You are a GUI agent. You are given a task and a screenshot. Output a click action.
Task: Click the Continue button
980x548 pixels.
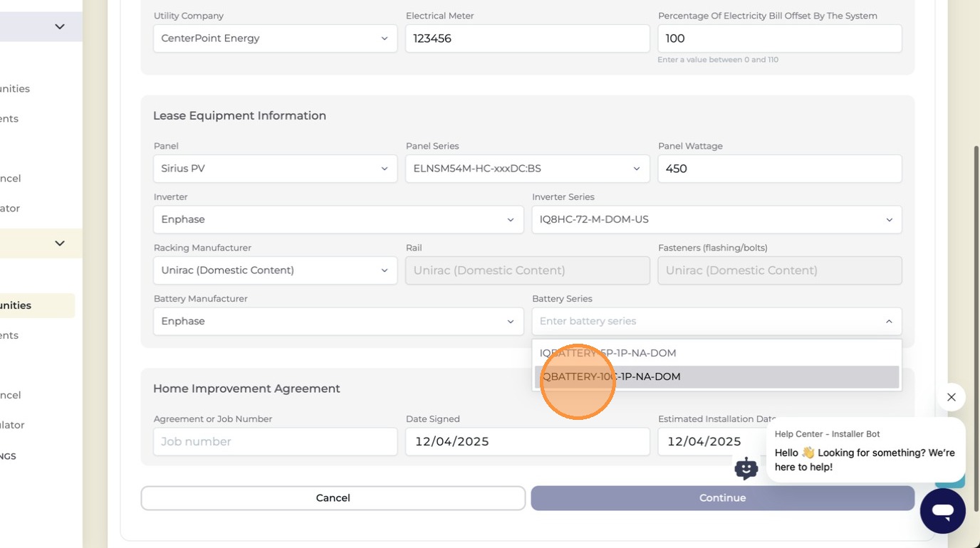722,498
